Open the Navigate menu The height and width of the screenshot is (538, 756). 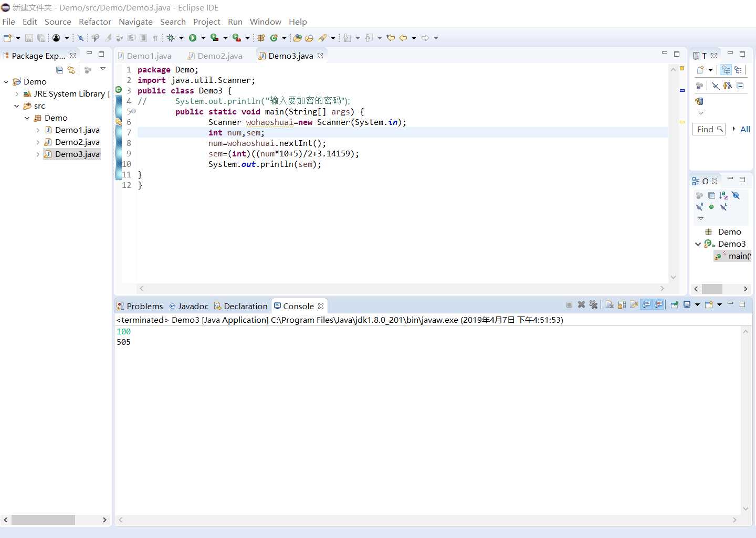(x=135, y=22)
